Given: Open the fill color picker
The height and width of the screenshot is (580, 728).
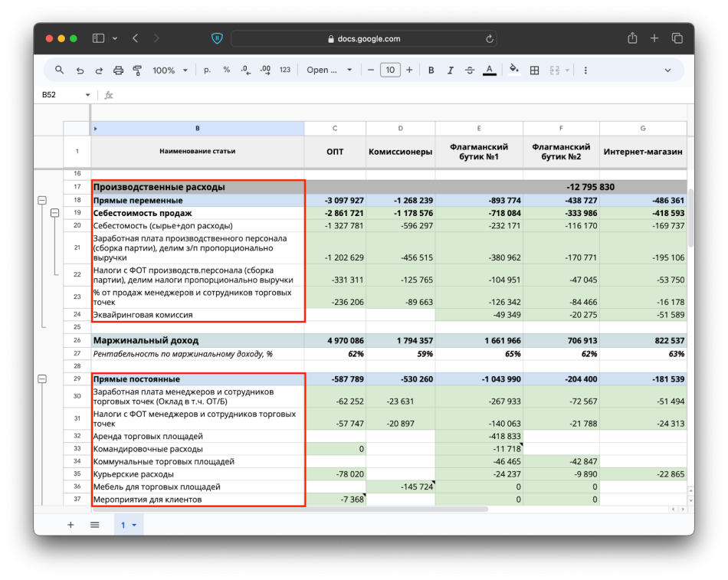Looking at the screenshot, I should 513,70.
